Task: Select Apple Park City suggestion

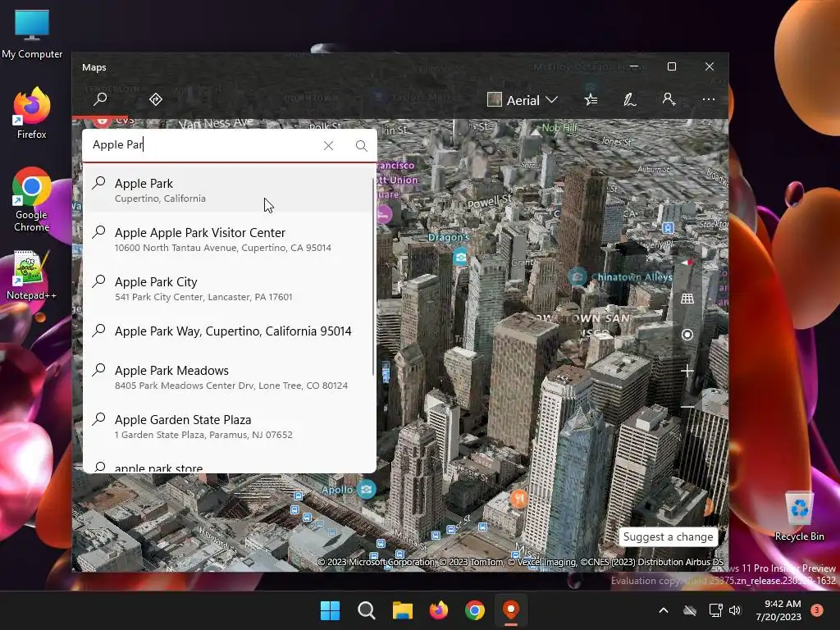Action: [227, 289]
